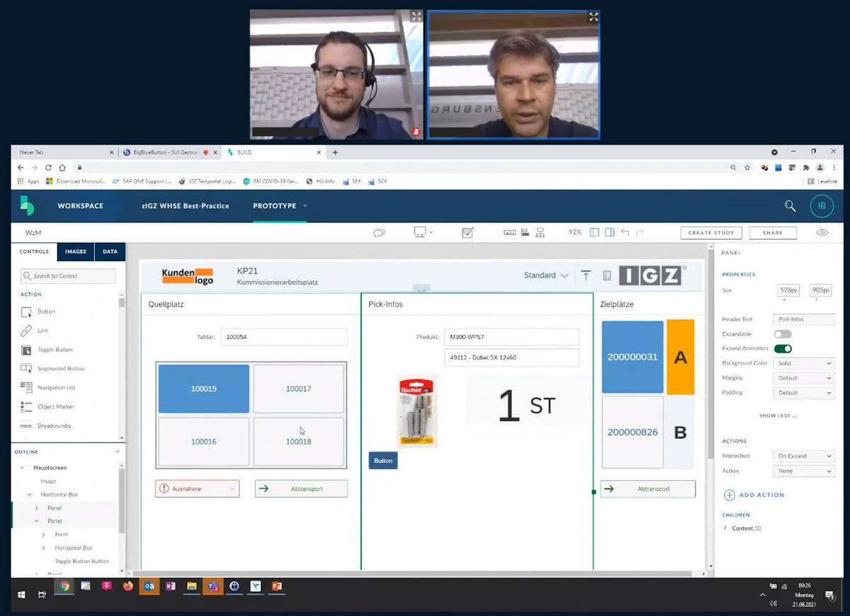Screen dimensions: 850x616
Task: Select the Breadcrumbs control icon
Action: click(x=26, y=426)
